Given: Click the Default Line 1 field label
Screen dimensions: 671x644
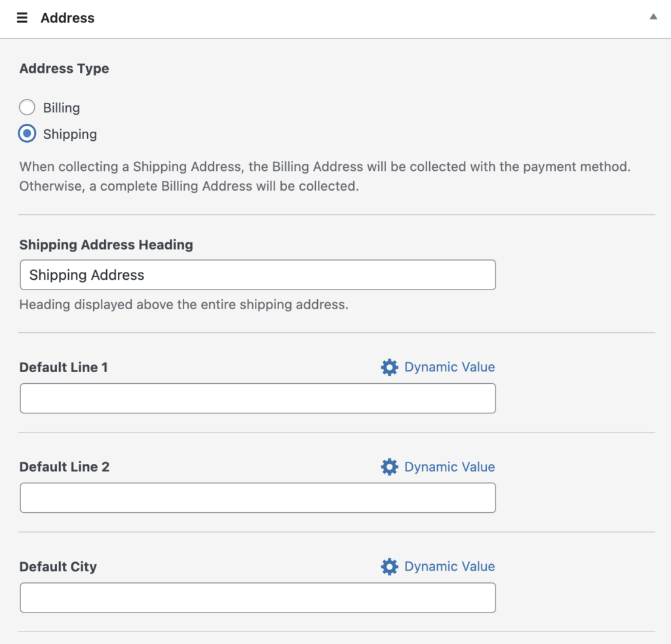Looking at the screenshot, I should pyautogui.click(x=64, y=368).
